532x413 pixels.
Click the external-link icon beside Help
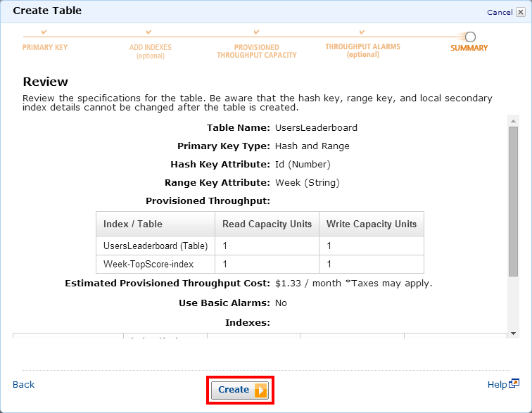click(x=514, y=383)
